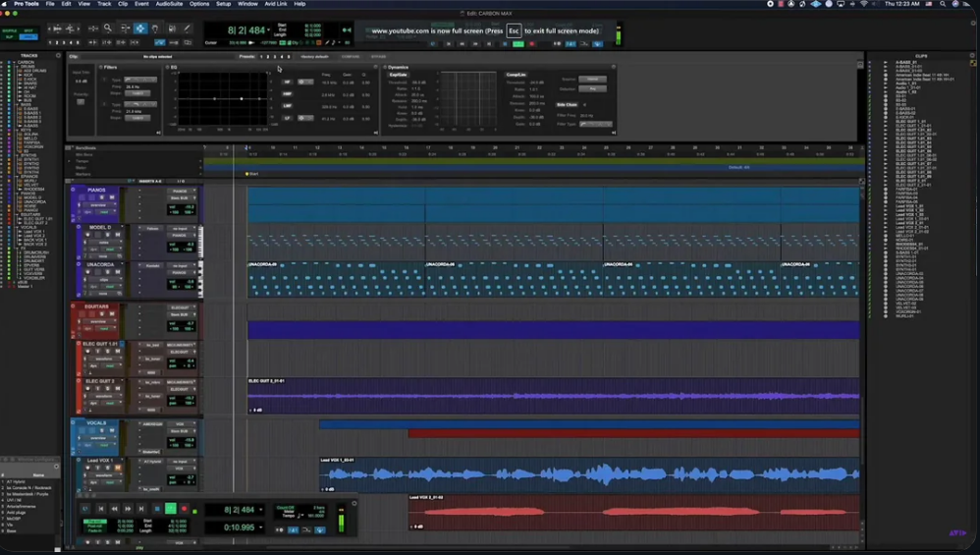Toggle Polarity button in Clip Effects
The width and height of the screenshot is (980, 555).
click(81, 102)
